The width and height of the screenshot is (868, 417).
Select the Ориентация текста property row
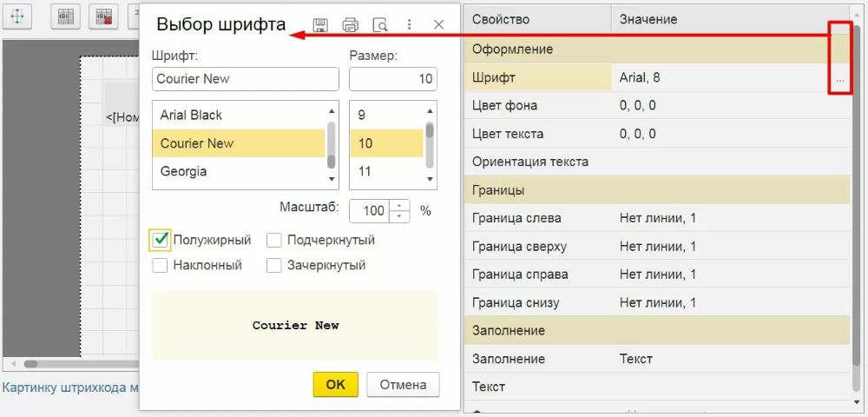click(x=657, y=162)
